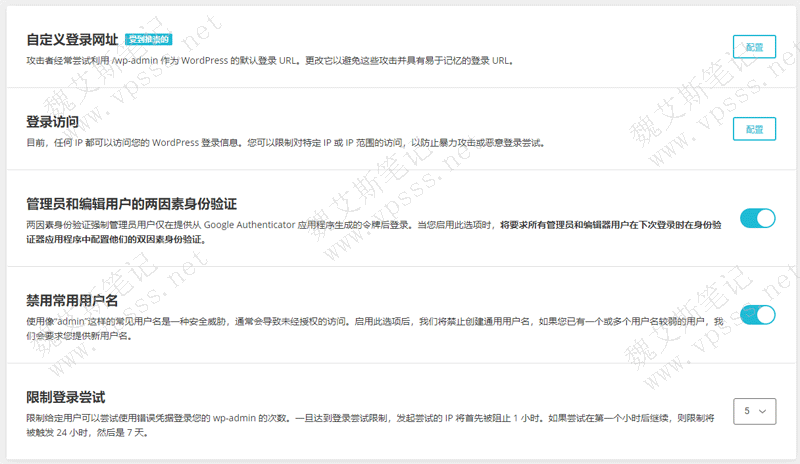Viewport: 800px width, 464px height.
Task: Click description text under 自定义登录网址
Action: (270, 60)
